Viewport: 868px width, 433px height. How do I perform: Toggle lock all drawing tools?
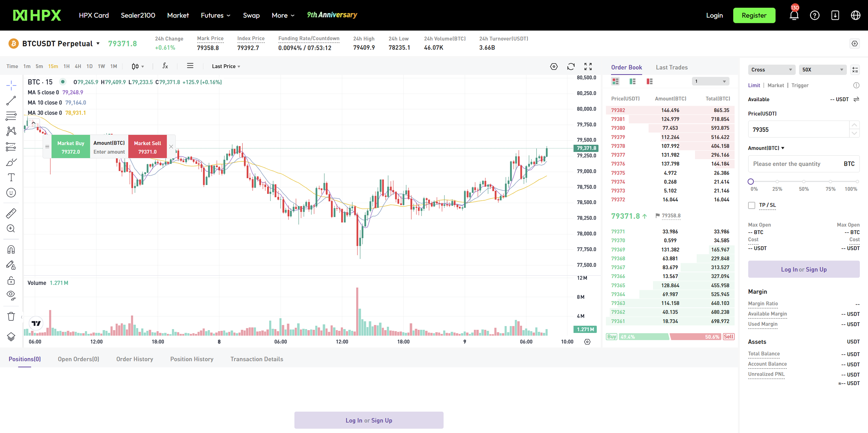click(x=11, y=280)
